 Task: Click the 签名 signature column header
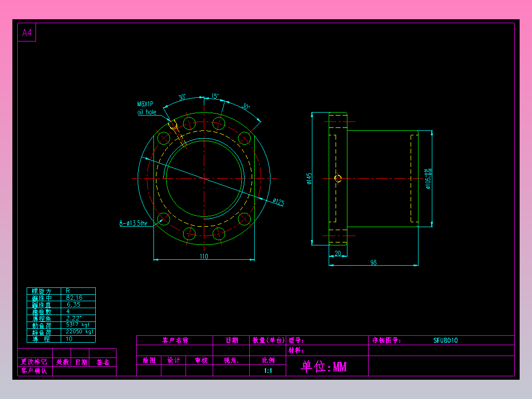click(x=102, y=361)
